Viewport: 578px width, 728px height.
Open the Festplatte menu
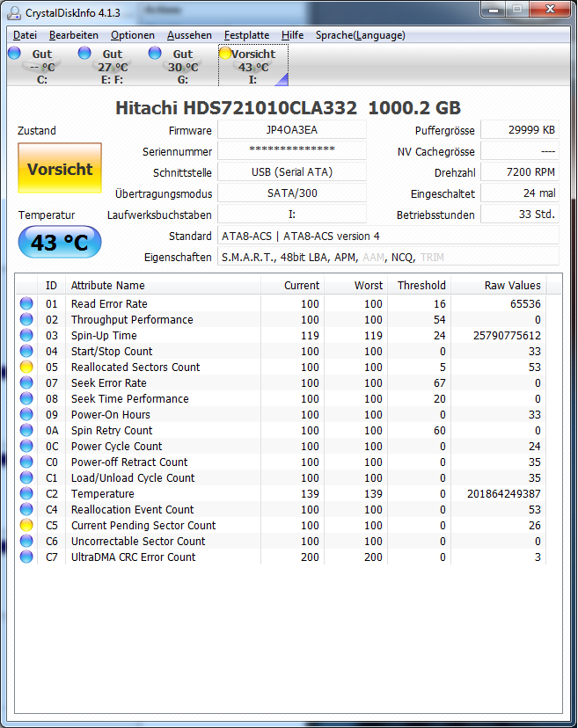tap(246, 35)
